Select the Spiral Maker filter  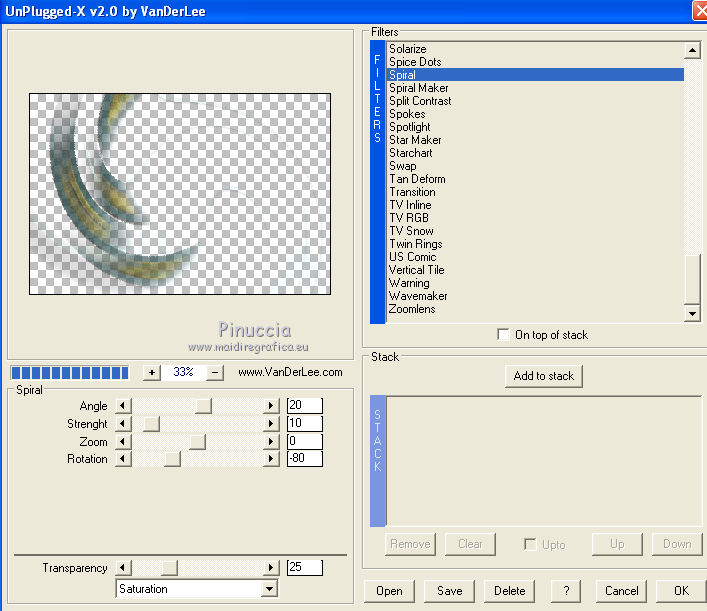418,88
